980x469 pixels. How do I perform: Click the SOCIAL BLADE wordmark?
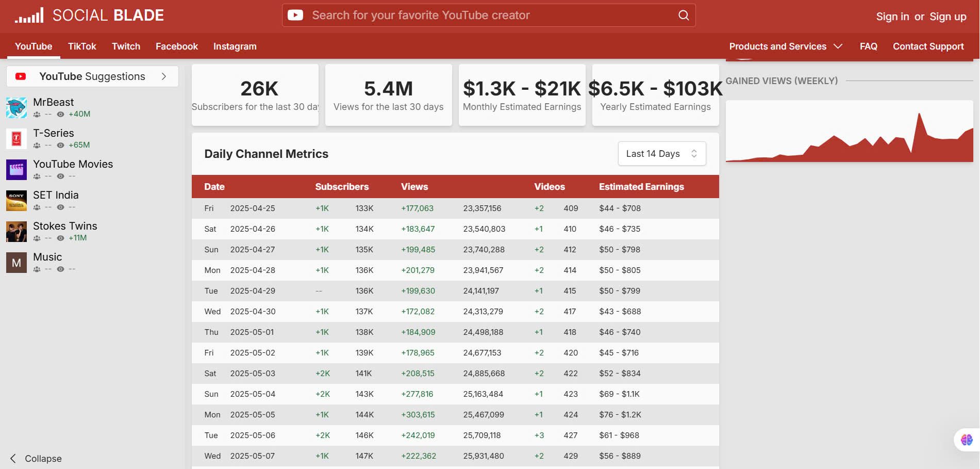click(108, 15)
